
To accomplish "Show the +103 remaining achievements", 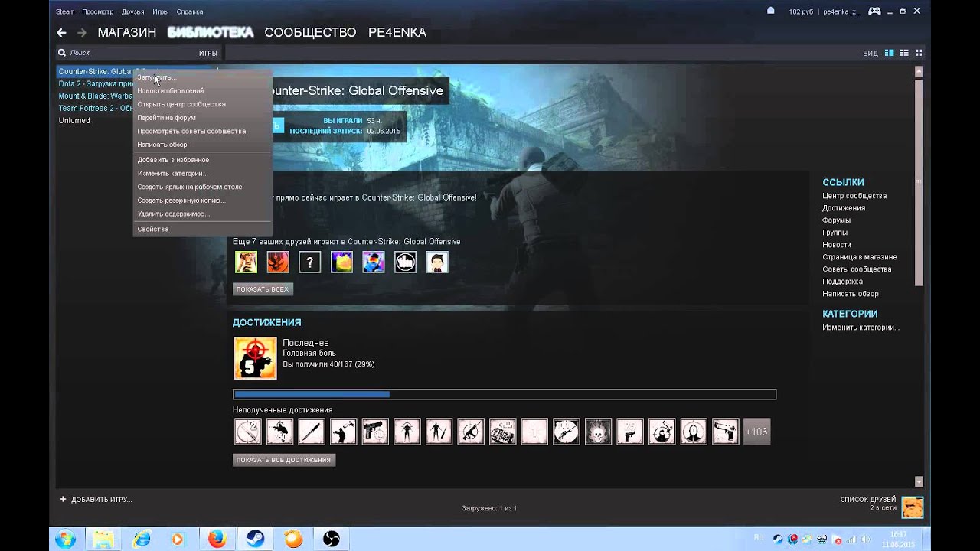I will 756,432.
